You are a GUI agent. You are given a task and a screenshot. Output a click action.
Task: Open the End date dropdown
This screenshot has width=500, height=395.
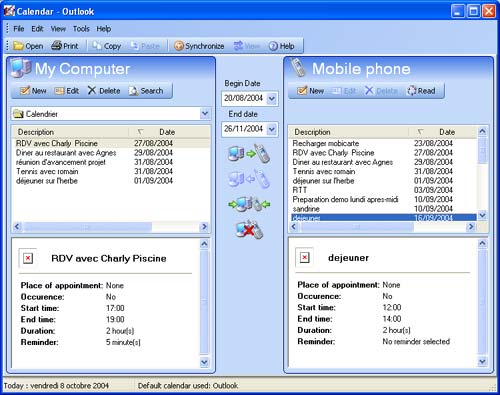tap(272, 129)
